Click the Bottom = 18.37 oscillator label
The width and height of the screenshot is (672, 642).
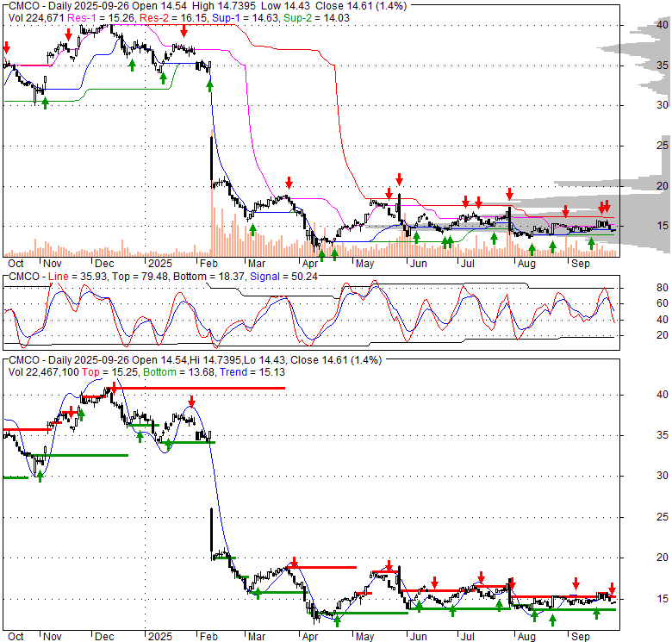click(x=209, y=277)
